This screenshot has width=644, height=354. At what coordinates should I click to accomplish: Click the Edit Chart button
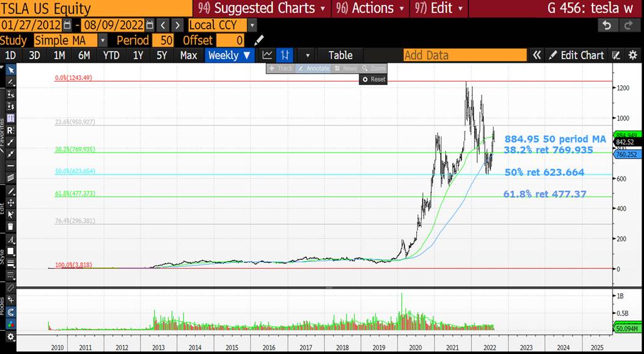[577, 55]
